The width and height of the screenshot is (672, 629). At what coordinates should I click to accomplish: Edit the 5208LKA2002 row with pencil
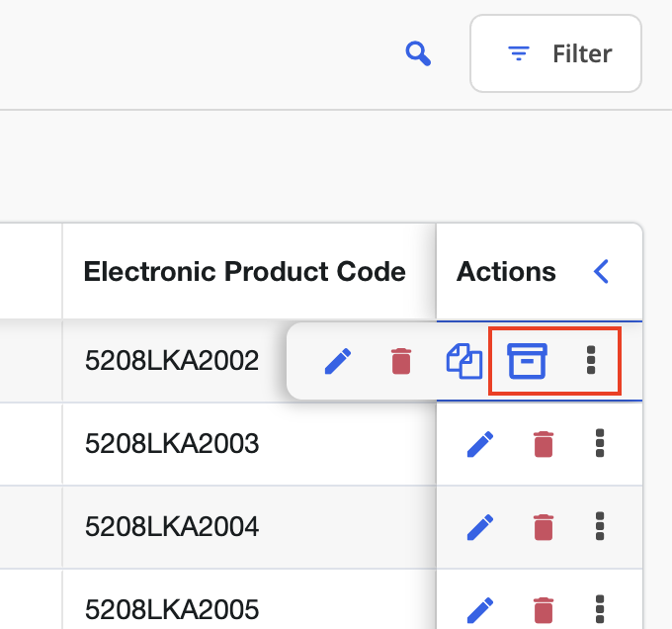coord(338,361)
